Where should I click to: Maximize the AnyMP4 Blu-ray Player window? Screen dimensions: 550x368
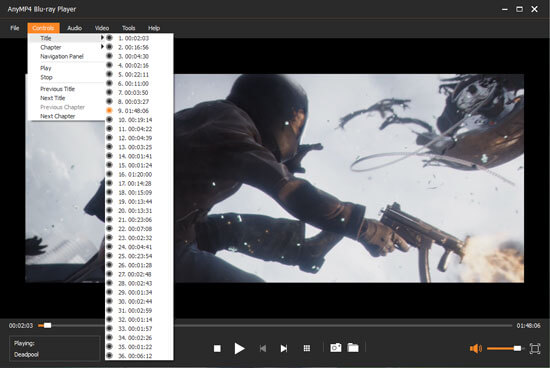[519, 9]
